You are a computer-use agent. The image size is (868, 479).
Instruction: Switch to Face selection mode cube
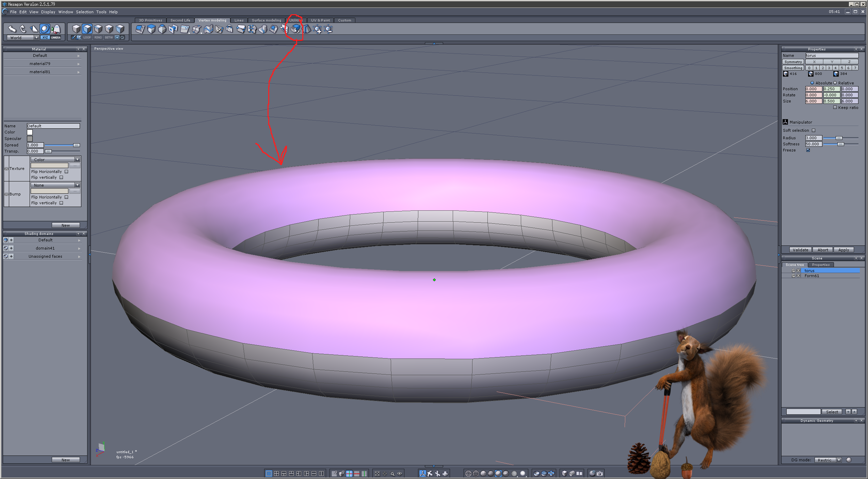click(x=87, y=29)
